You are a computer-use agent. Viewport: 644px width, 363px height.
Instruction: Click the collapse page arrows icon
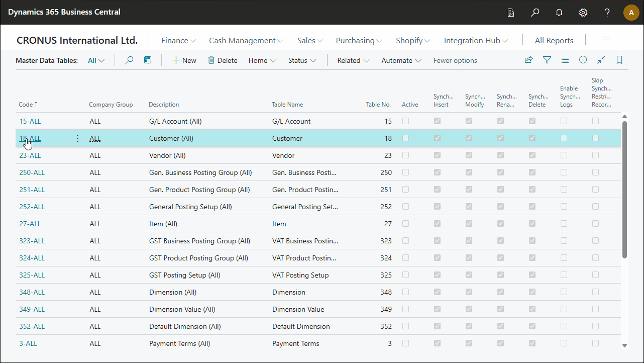[601, 60]
